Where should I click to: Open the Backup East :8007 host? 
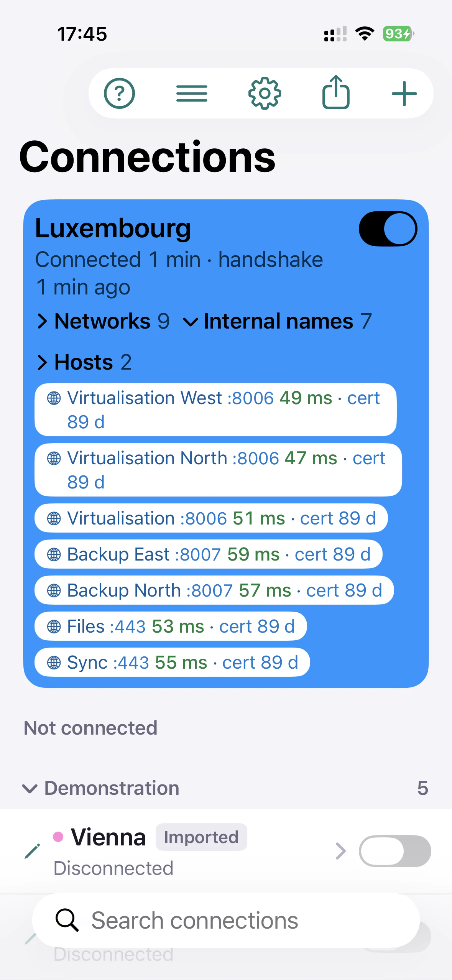click(209, 554)
